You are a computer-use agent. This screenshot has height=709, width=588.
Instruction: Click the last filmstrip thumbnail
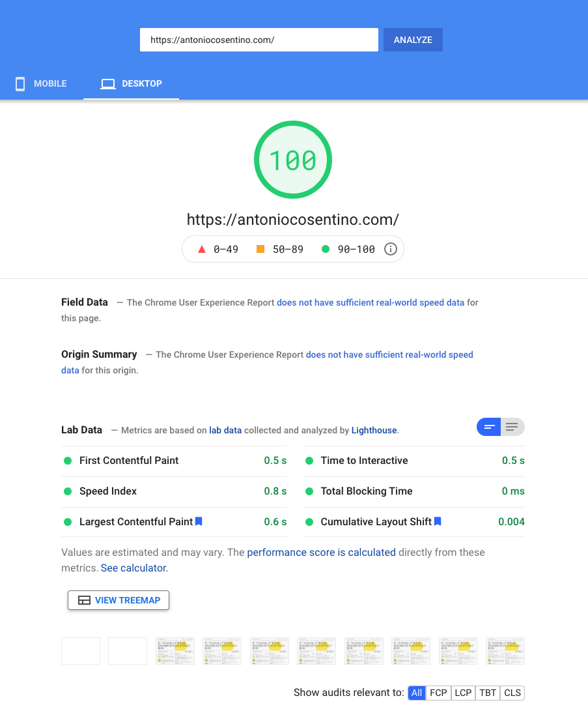coord(505,650)
